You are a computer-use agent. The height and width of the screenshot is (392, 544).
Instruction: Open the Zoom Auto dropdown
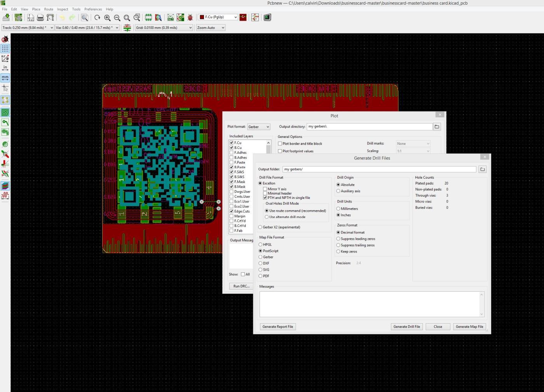click(x=211, y=28)
